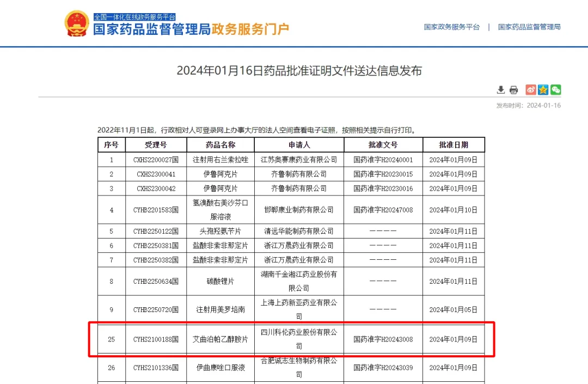This screenshot has height=384, width=588.
Task: Select cell 头孢羟氨苄片
Action: [x=220, y=231]
